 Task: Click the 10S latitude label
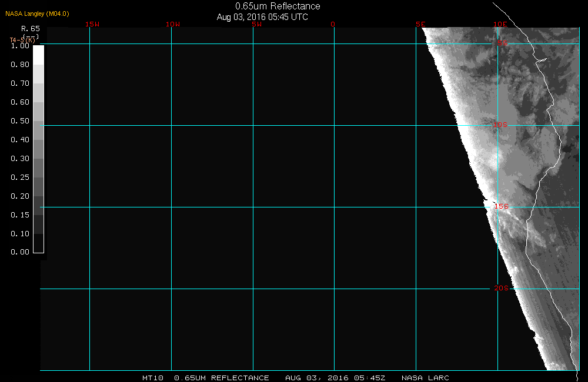click(x=500, y=125)
